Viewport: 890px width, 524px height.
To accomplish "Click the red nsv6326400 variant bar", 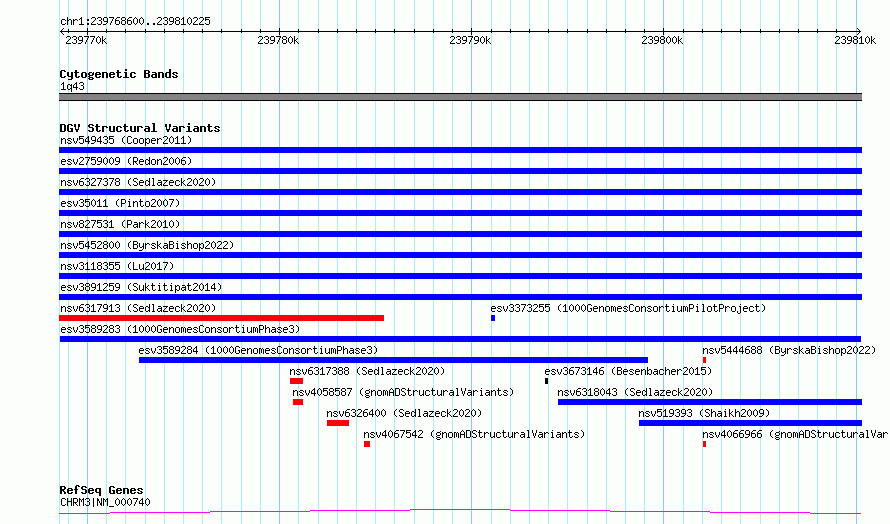I will [338, 423].
